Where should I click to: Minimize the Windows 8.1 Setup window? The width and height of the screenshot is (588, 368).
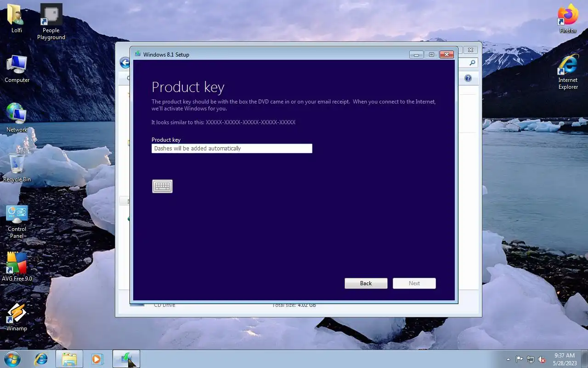pos(416,54)
